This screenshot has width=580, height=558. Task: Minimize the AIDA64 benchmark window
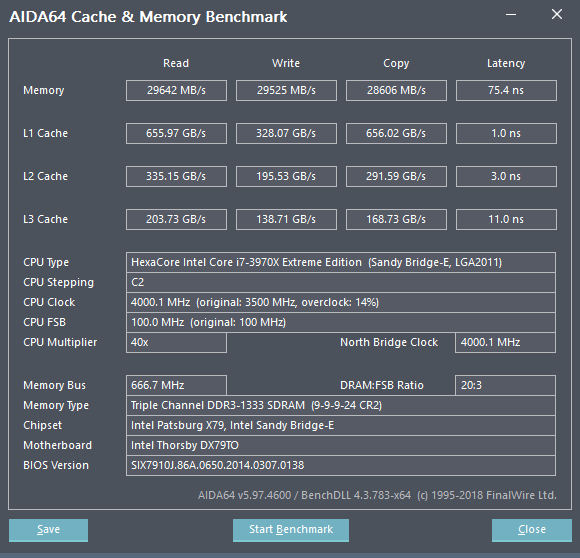click(x=511, y=15)
